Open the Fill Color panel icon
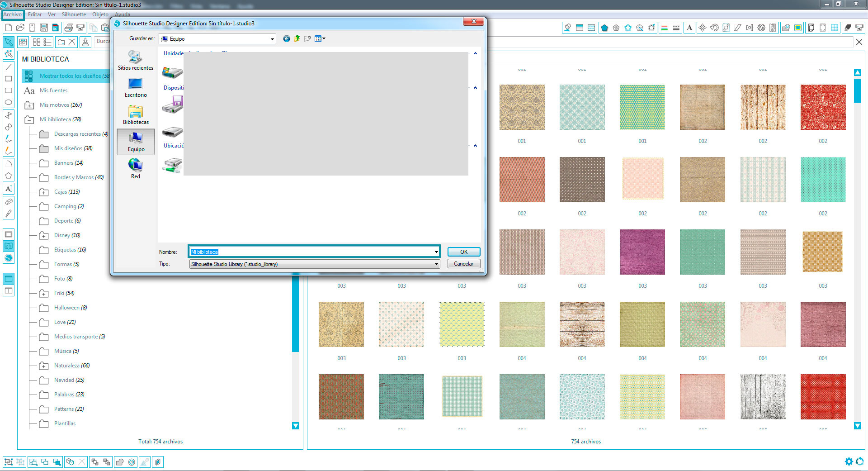 [567, 28]
